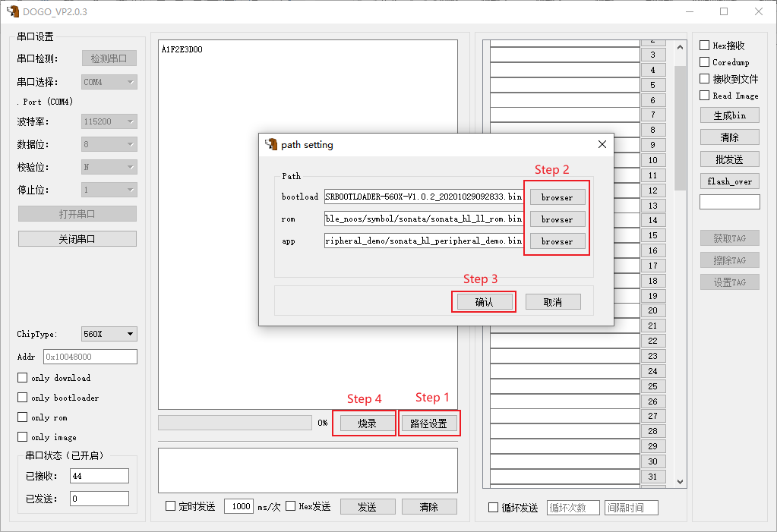Enable Hex接收 checkbox
The width and height of the screenshot is (777, 532).
pyautogui.click(x=704, y=45)
